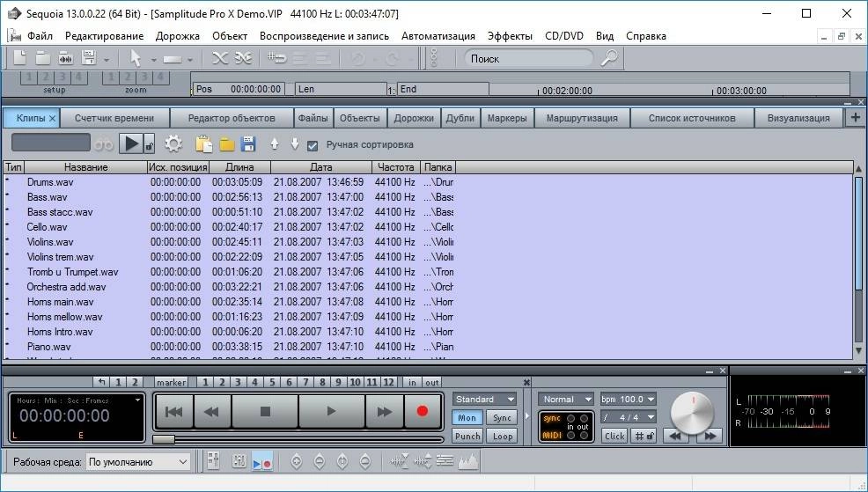
Task: Play the selected clip preview
Action: coord(132,143)
